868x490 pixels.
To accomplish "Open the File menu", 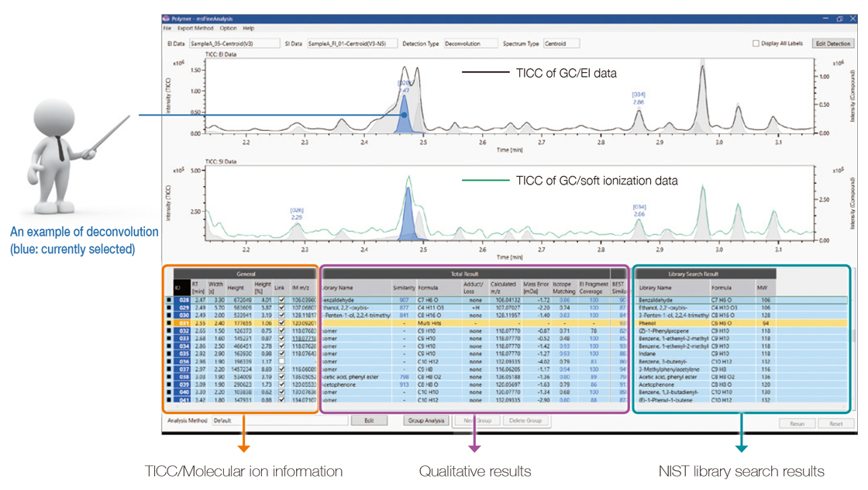I will tap(167, 27).
